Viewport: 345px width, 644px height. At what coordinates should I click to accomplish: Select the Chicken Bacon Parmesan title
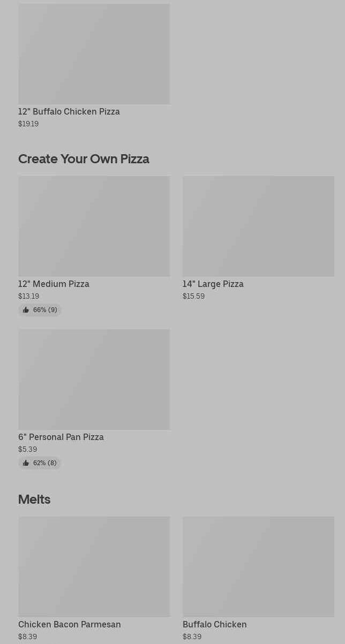pyautogui.click(x=70, y=625)
